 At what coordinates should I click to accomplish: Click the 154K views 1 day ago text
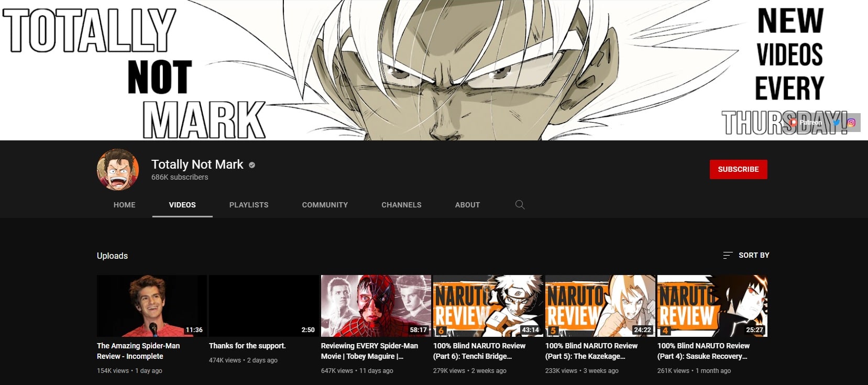click(129, 370)
